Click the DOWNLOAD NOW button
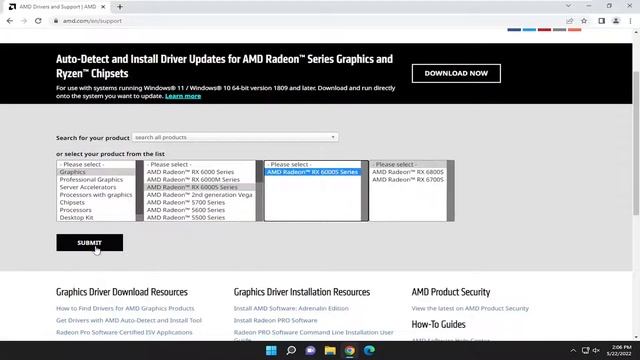Screen dimensions: 640x360 [456, 73]
